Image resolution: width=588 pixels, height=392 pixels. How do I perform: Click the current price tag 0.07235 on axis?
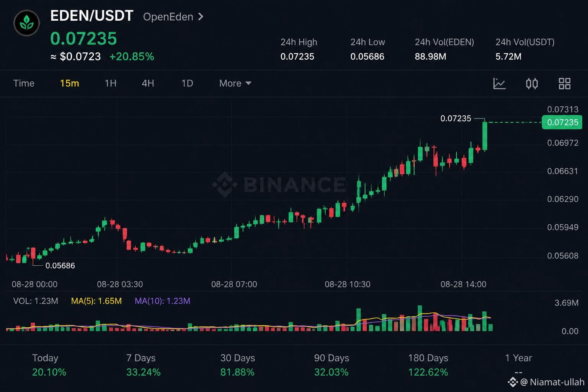coord(562,122)
